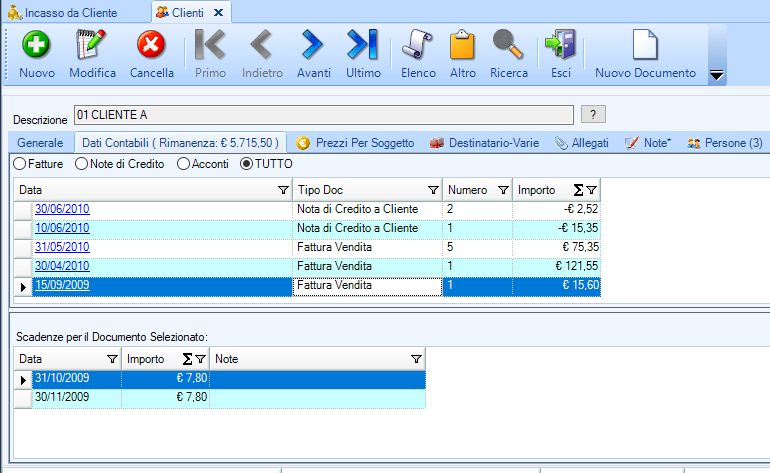The image size is (770, 473).
Task: Open the 30/06/2010 document date link
Action: tap(62, 209)
